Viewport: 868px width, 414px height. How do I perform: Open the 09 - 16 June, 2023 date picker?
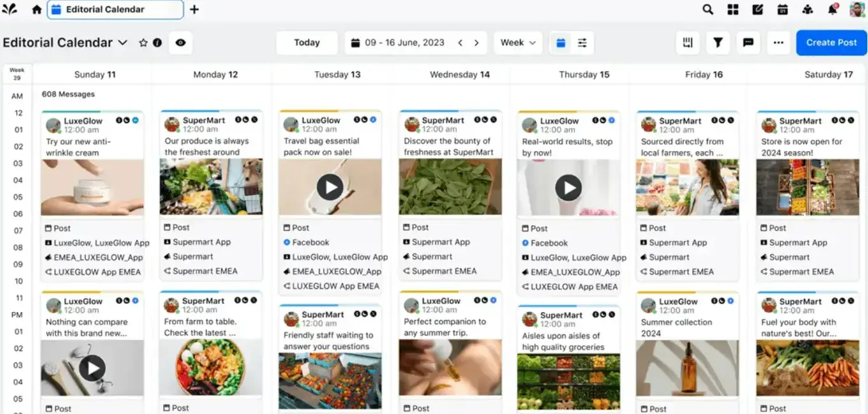coord(398,43)
